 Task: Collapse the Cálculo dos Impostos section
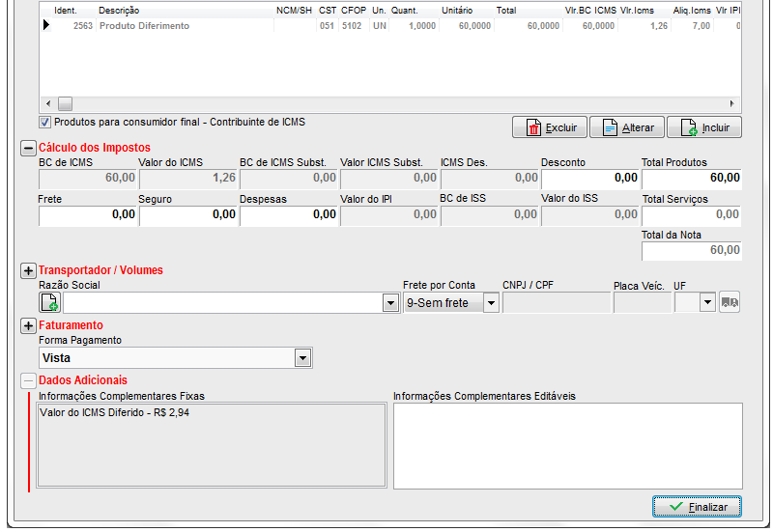(x=28, y=148)
